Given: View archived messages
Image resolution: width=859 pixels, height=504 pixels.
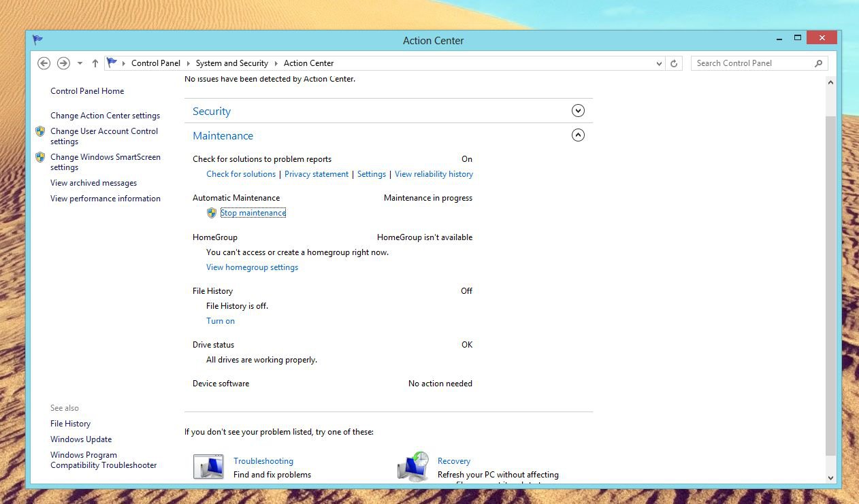Looking at the screenshot, I should [x=93, y=183].
